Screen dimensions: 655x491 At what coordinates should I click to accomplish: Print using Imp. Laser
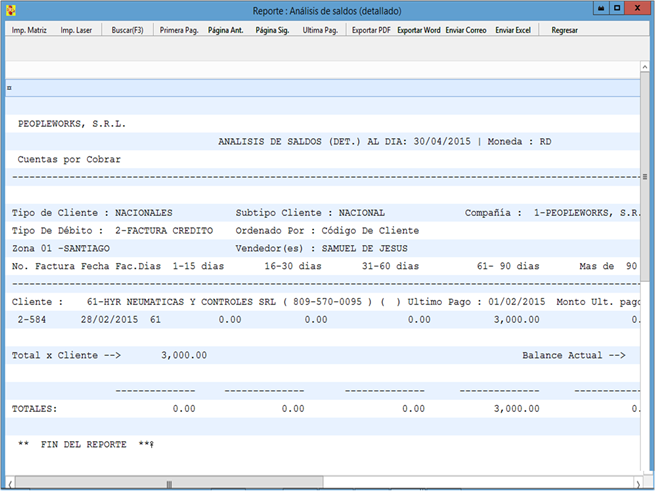[76, 31]
